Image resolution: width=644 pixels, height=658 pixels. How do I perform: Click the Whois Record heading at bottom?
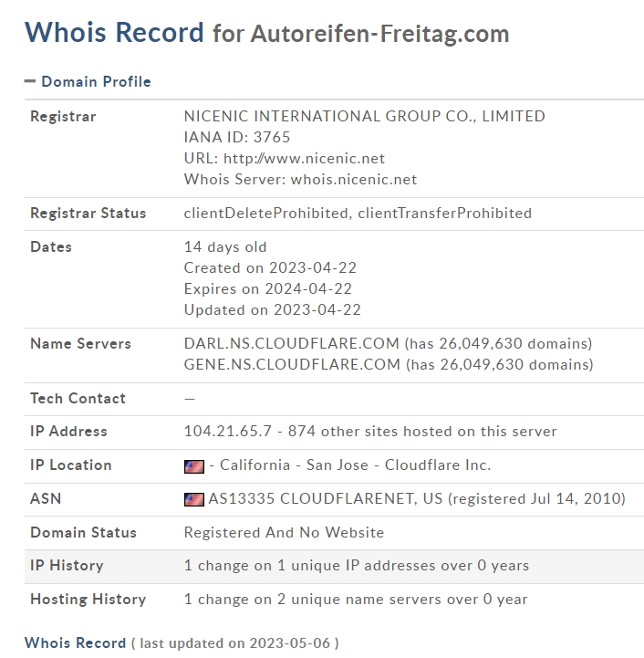(75, 642)
